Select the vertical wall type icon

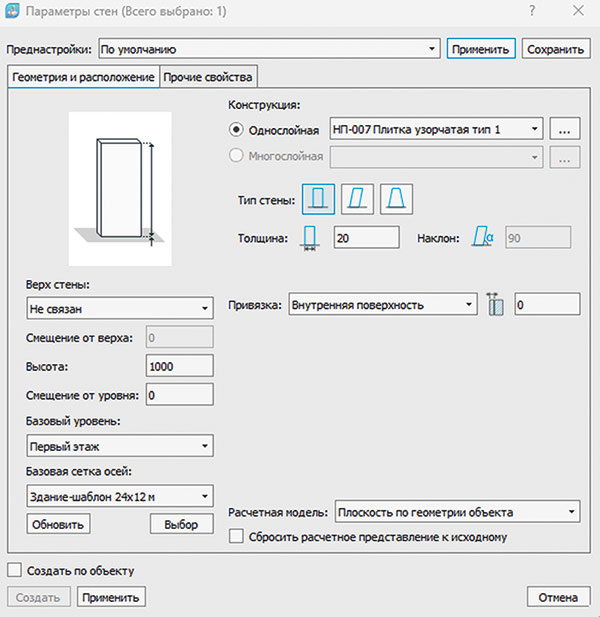pyautogui.click(x=319, y=200)
